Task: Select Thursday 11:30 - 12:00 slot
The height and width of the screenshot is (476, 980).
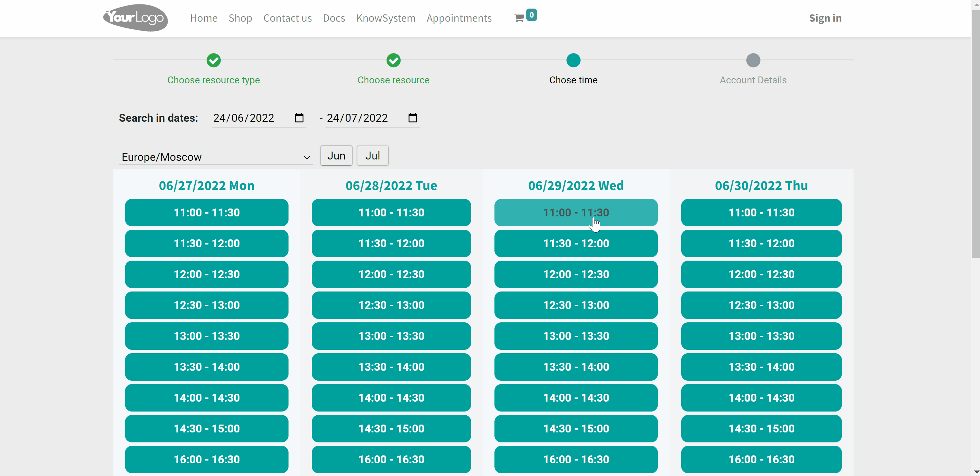Action: coord(761,243)
